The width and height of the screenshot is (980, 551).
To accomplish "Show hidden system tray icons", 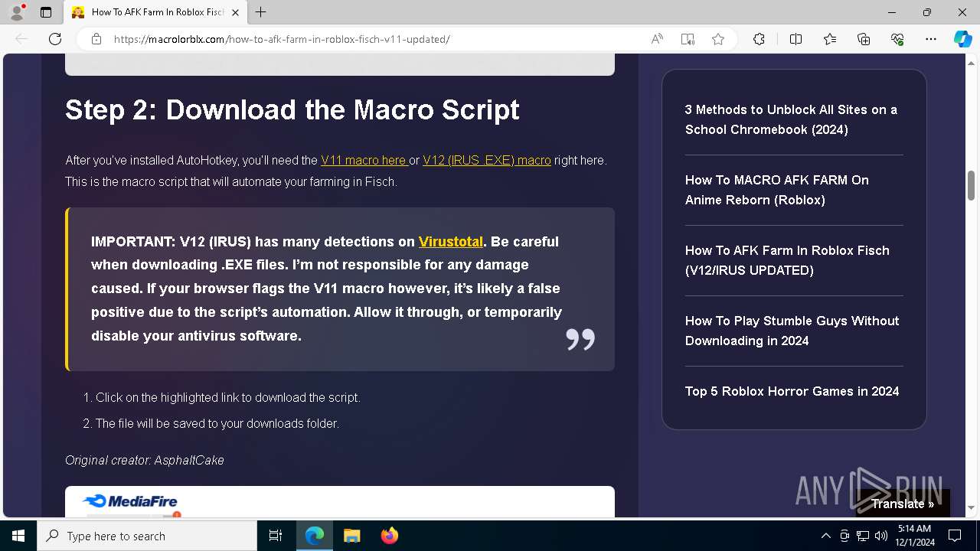I will (x=825, y=536).
